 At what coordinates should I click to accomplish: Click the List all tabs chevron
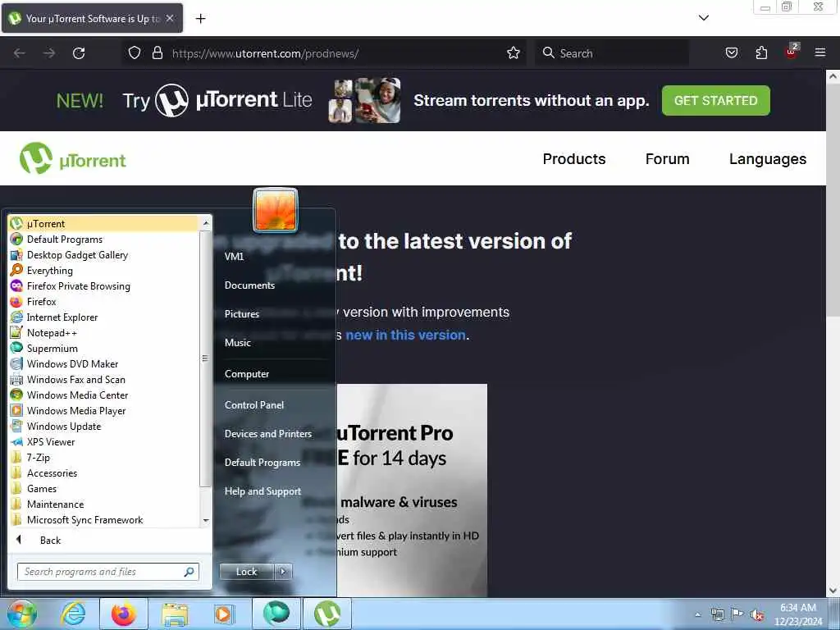click(x=703, y=18)
